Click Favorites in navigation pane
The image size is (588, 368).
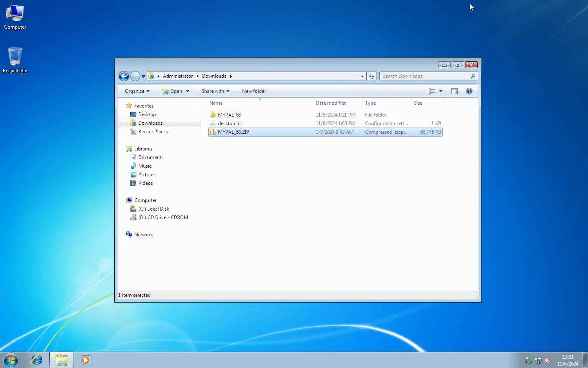pyautogui.click(x=143, y=106)
